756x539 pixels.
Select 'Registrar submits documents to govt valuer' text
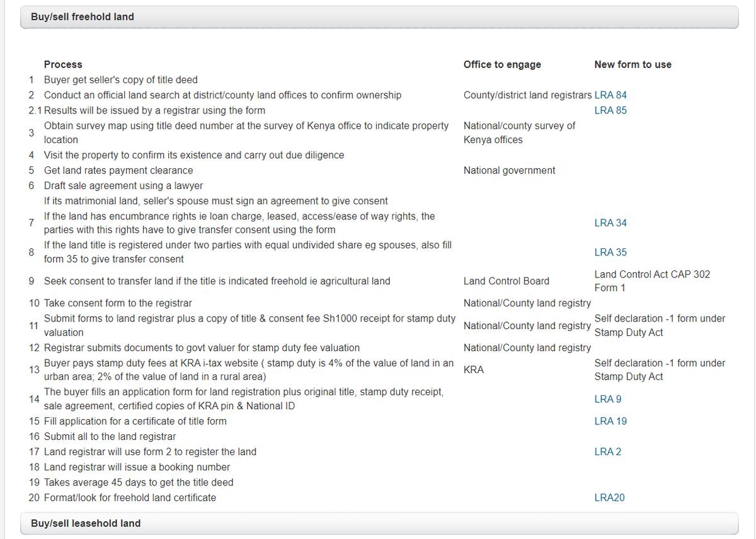coord(202,348)
